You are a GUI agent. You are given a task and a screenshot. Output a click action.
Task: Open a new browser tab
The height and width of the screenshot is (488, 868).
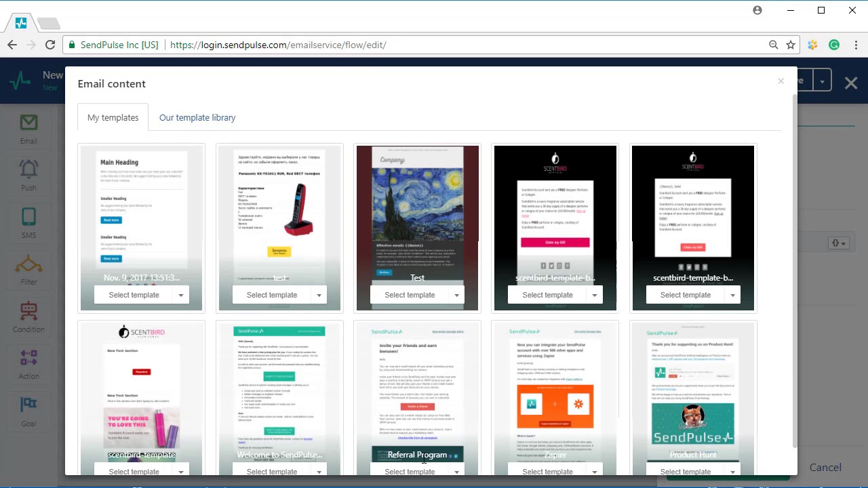coord(49,24)
